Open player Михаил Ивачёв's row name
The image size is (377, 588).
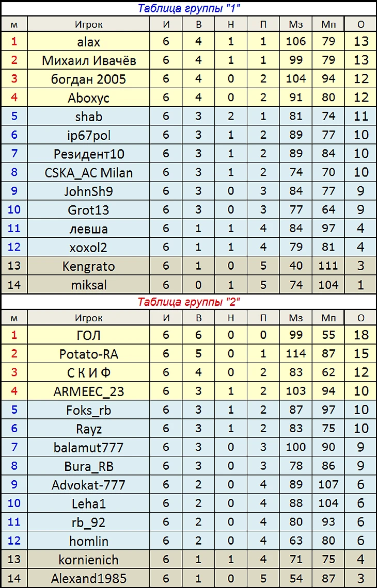click(88, 60)
